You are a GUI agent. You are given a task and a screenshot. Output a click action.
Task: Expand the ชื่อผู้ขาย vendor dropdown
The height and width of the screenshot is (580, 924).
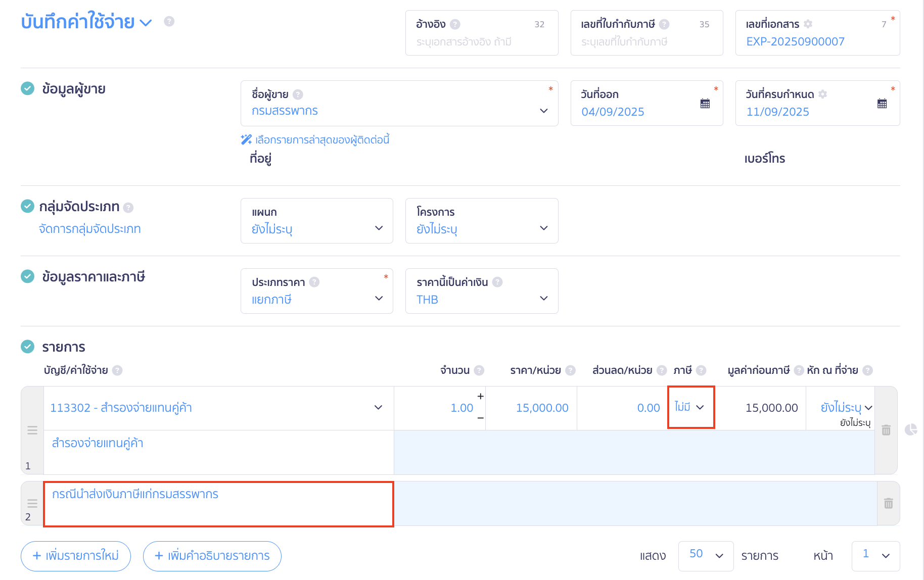point(543,111)
